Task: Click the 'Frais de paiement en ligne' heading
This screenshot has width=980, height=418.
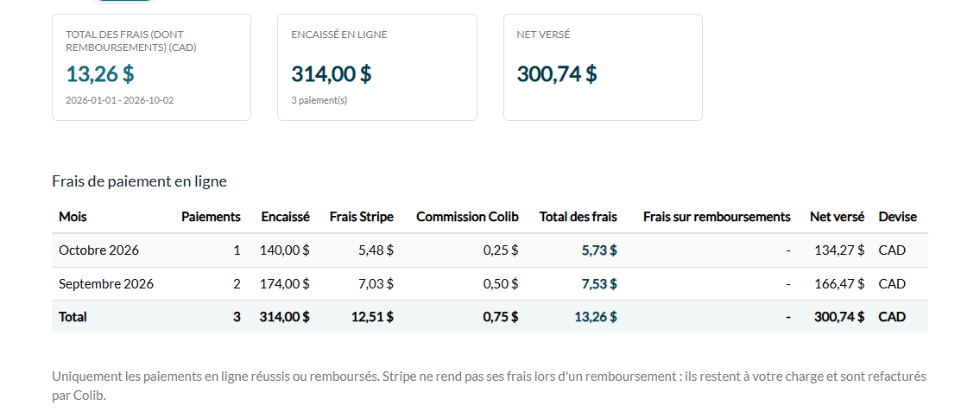Action: pyautogui.click(x=139, y=181)
